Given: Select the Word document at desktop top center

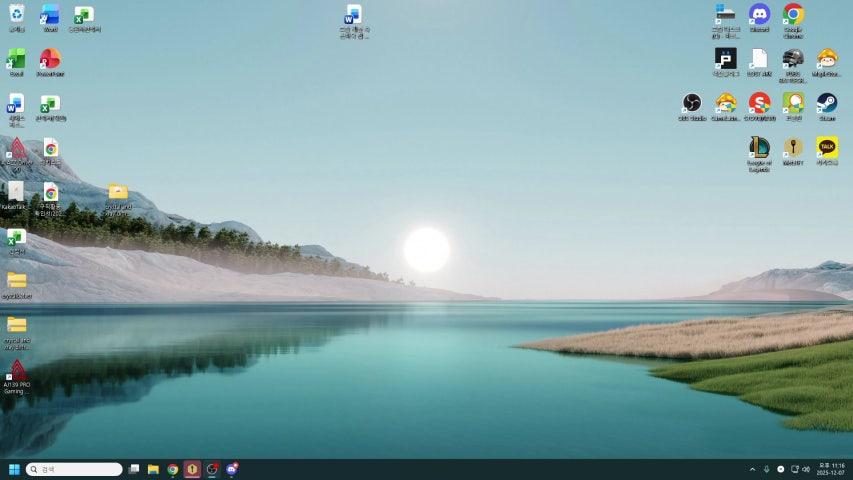Looking at the screenshot, I should point(353,15).
